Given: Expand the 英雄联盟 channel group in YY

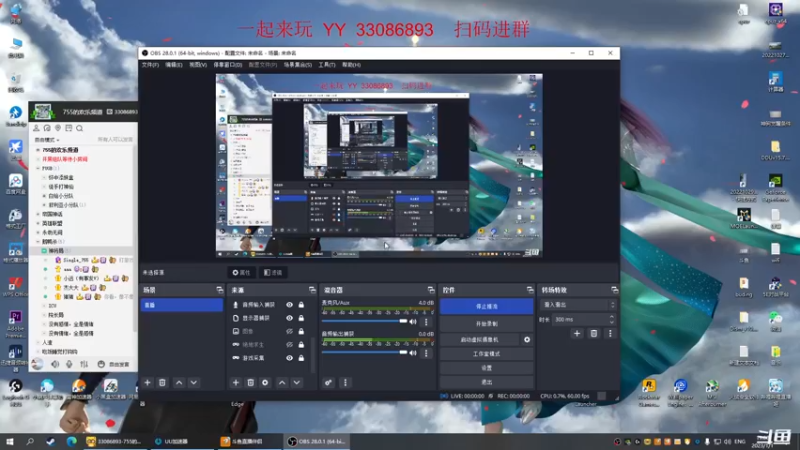Looking at the screenshot, I should (38, 223).
